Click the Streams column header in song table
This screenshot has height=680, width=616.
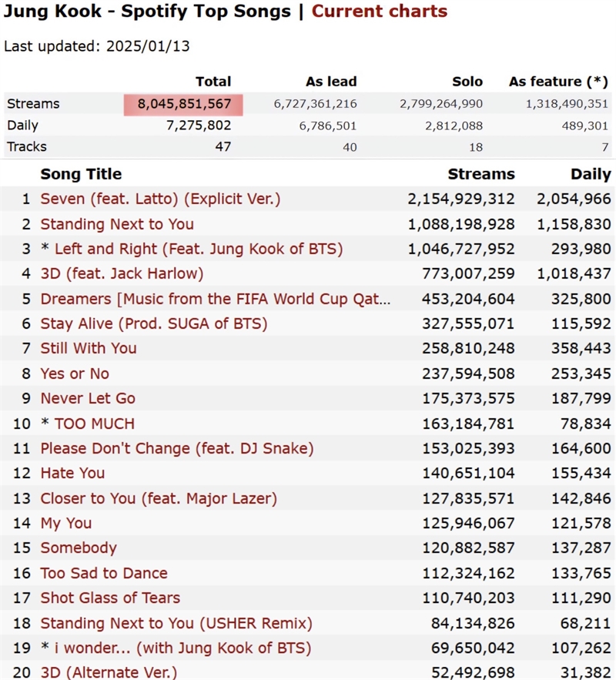point(481,174)
